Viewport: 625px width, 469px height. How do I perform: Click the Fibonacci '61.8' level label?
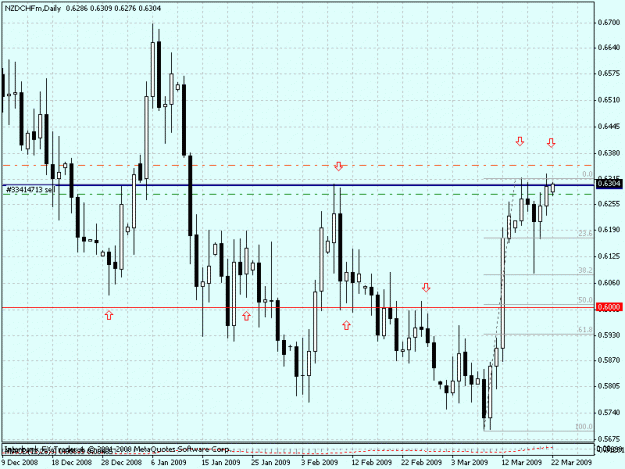pyautogui.click(x=585, y=330)
